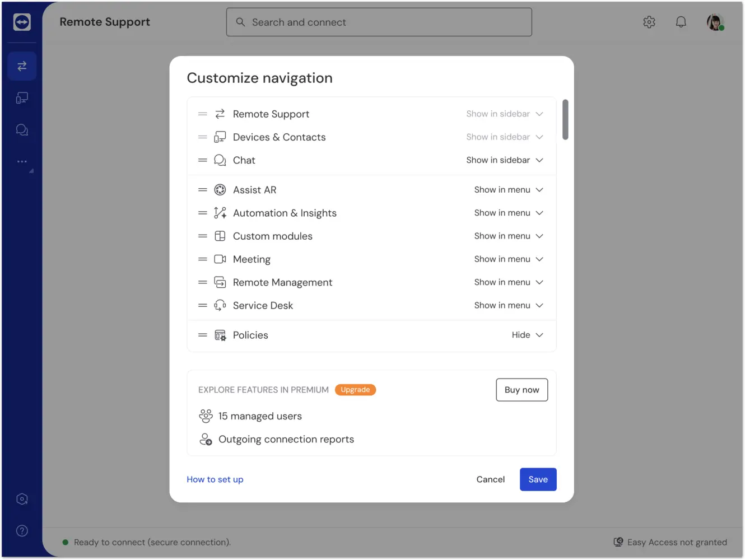Click the Assist AR row icon
Image resolution: width=745 pixels, height=560 pixels.
tap(220, 190)
